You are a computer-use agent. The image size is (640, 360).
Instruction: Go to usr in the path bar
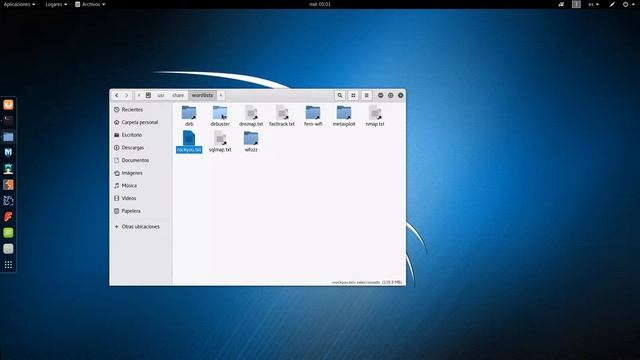(161, 96)
